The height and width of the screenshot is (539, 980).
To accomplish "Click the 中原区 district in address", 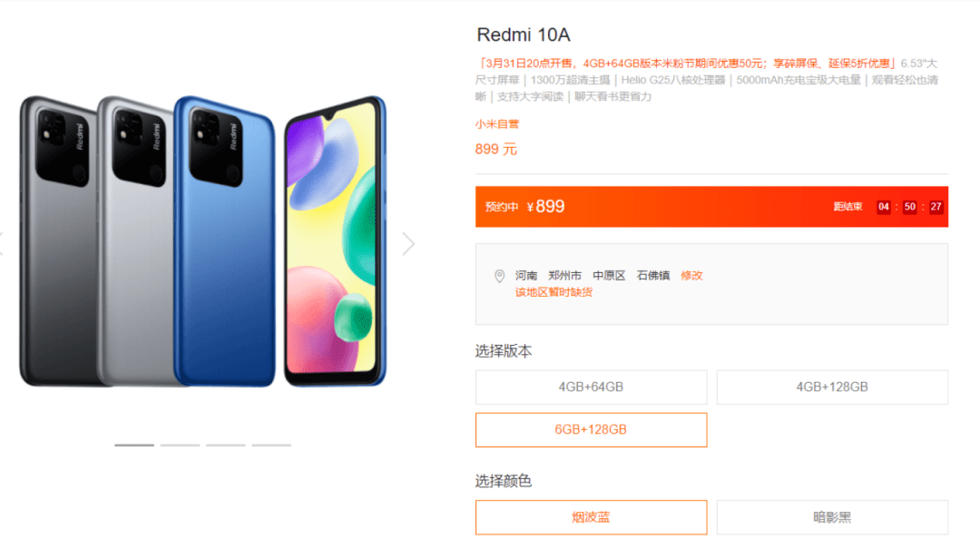I will 610,275.
